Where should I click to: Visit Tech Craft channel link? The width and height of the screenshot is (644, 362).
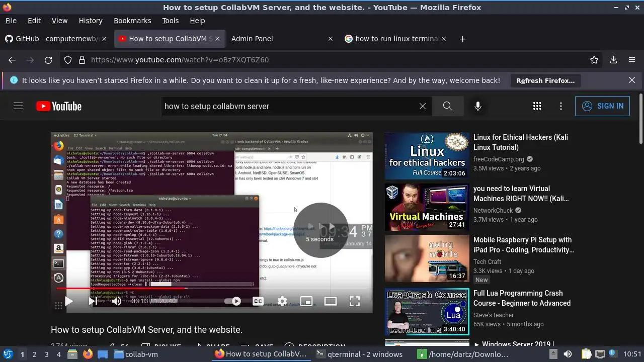click(x=488, y=262)
